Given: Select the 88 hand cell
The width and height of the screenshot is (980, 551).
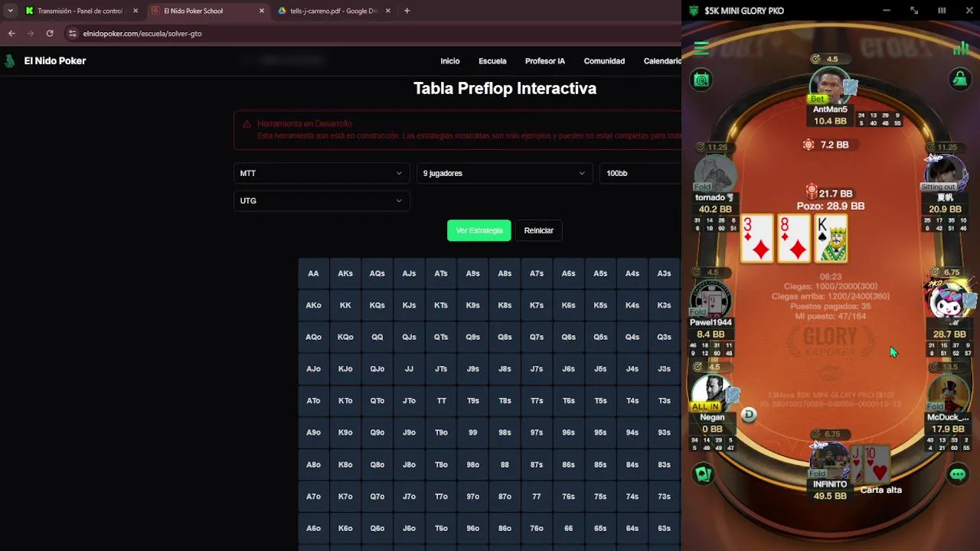Looking at the screenshot, I should point(505,465).
